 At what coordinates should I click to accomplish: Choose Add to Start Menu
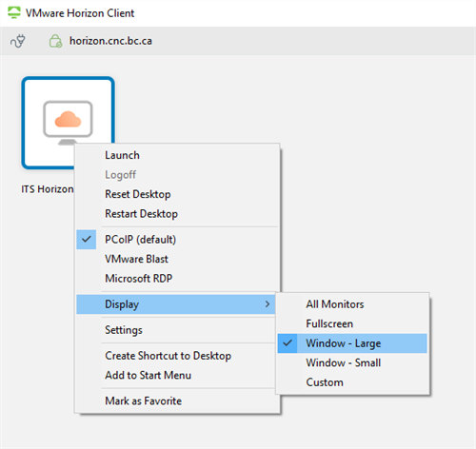tap(176, 375)
